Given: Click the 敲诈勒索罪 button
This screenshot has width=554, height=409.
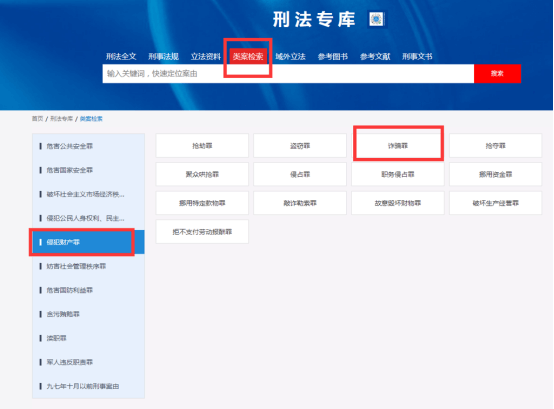Looking at the screenshot, I should tap(300, 203).
